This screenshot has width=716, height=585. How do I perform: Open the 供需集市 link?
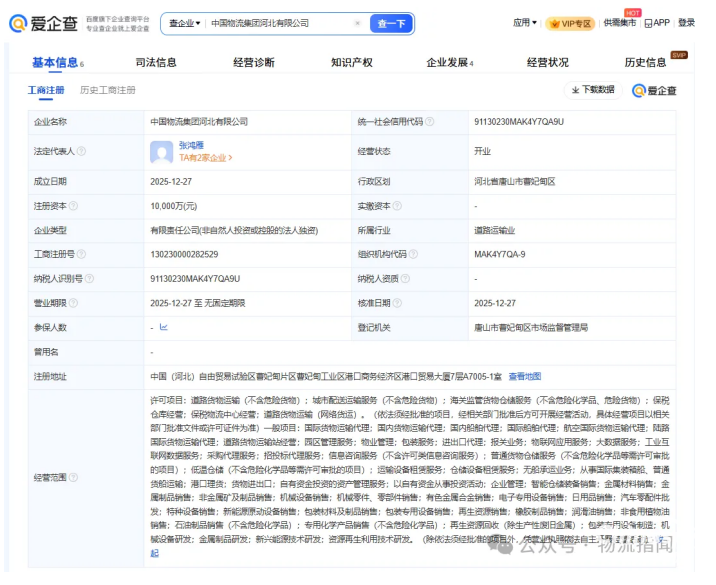[620, 22]
